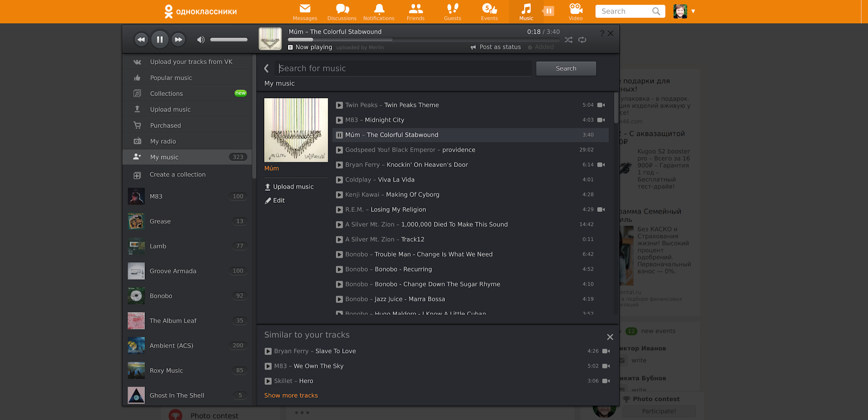Open the Music section icon
The image size is (868, 420).
click(526, 11)
